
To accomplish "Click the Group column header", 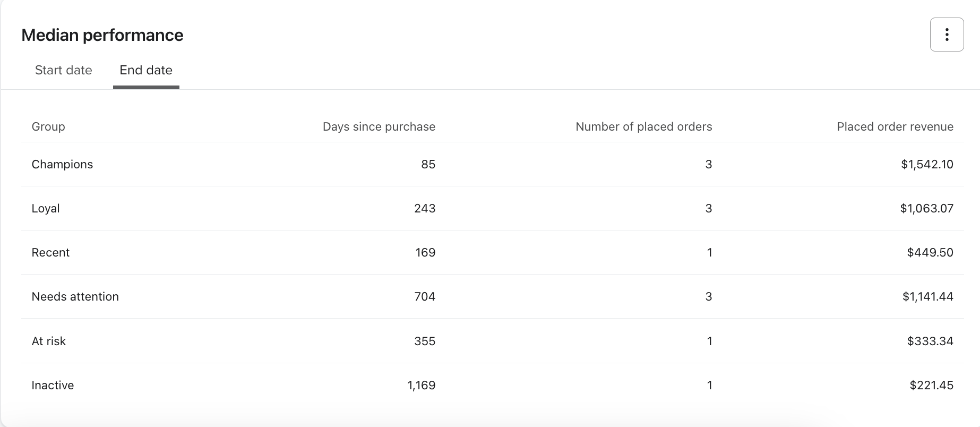I will point(48,126).
